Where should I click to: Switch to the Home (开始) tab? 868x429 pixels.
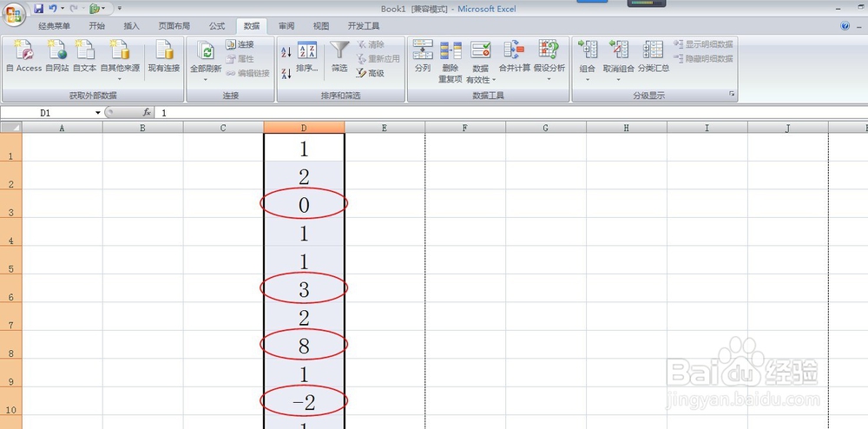point(97,26)
